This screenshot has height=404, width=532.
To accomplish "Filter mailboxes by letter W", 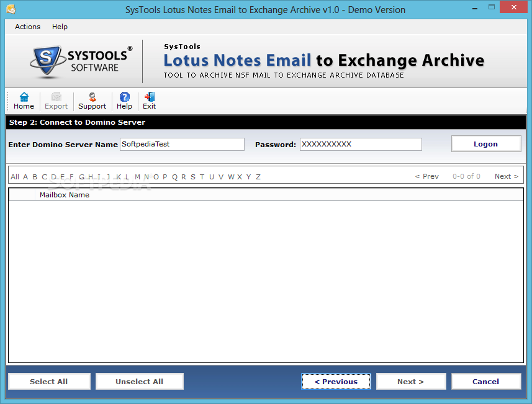I will (x=231, y=177).
